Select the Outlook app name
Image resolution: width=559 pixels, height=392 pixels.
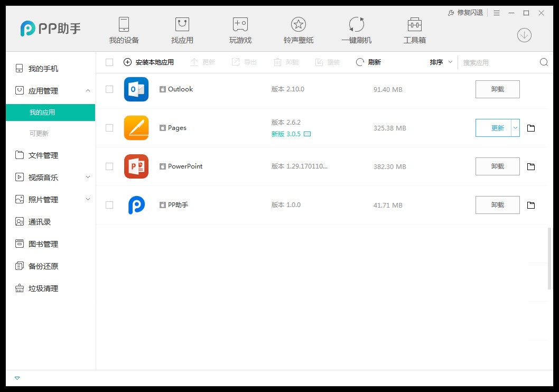pyautogui.click(x=180, y=89)
